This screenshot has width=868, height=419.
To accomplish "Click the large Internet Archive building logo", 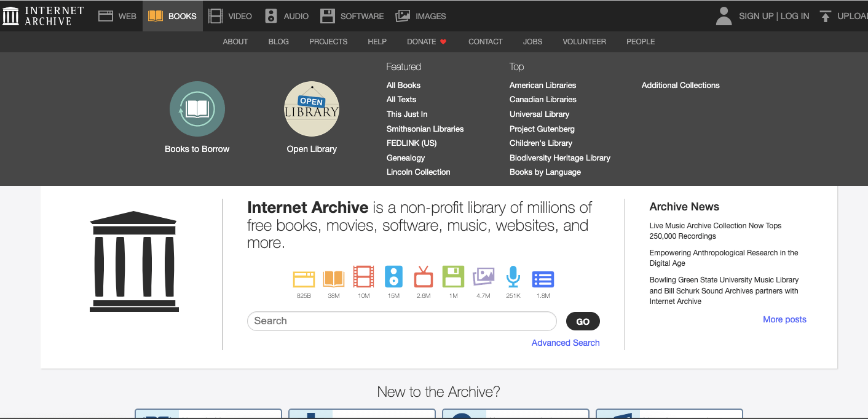I will (x=134, y=261).
